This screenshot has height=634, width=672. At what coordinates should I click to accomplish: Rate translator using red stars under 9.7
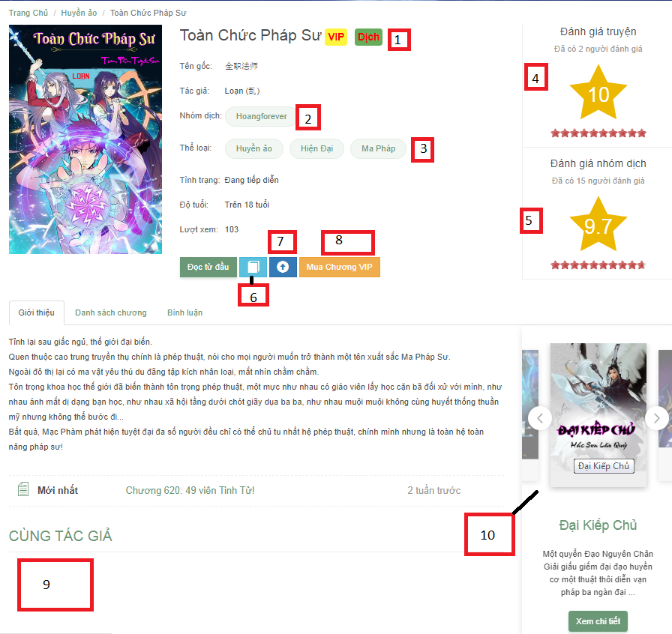[598, 265]
